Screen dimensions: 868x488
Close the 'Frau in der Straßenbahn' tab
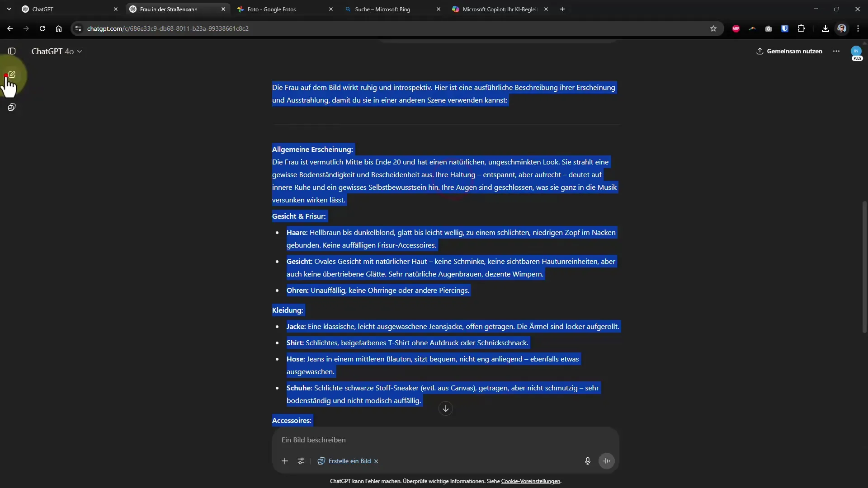coord(223,9)
